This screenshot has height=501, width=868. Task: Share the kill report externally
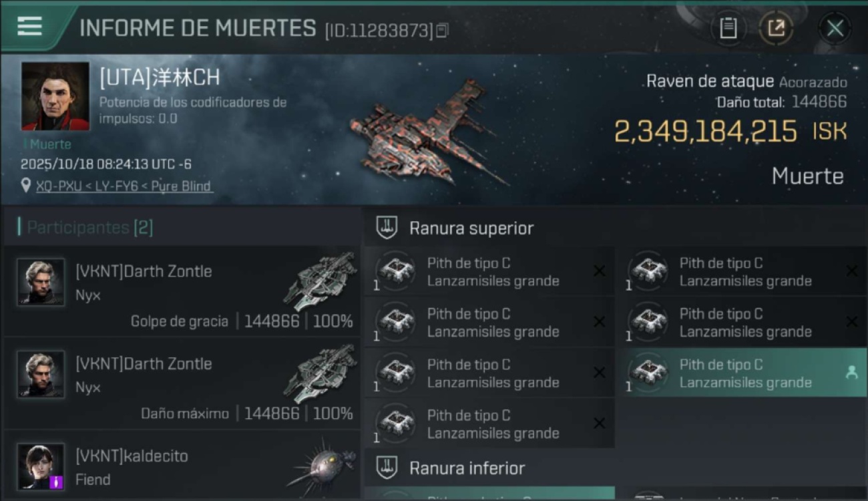coord(776,28)
